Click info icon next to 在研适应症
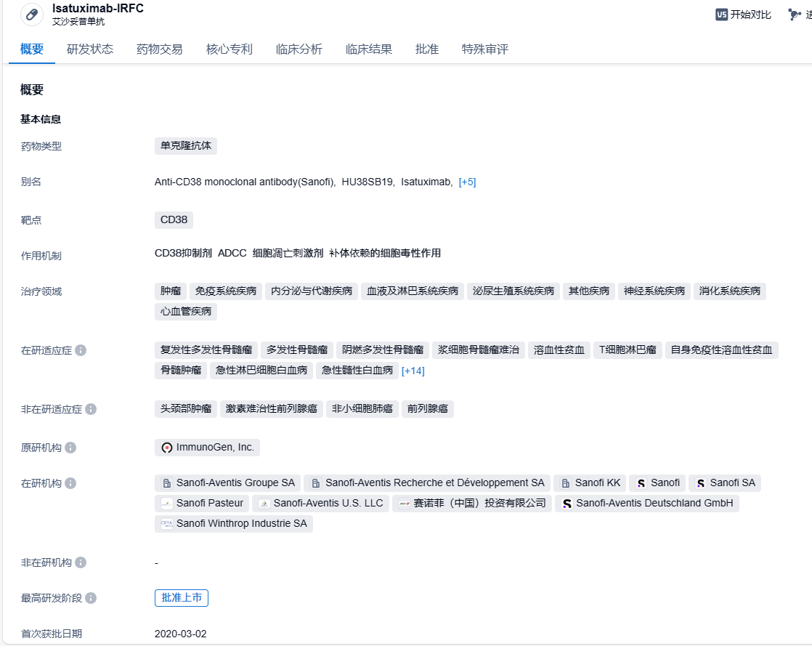Viewport: 812px width, 646px height. pos(81,350)
